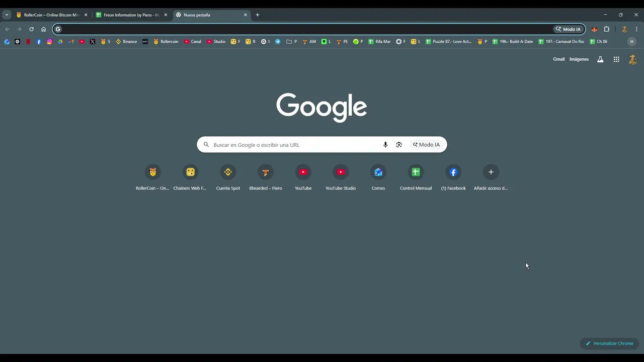This screenshot has height=362, width=644.
Task: Click Personalizar Chrome button
Action: coord(609,343)
